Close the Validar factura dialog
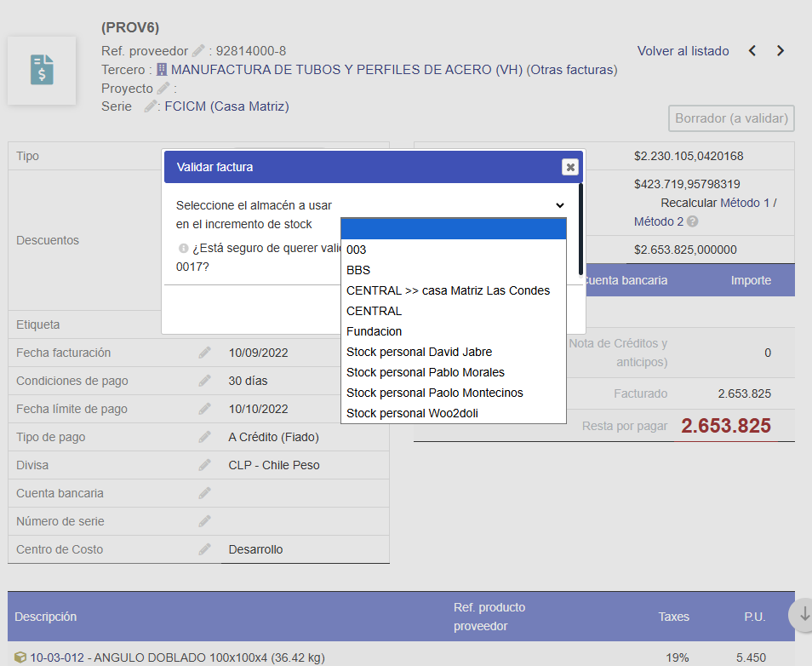Screen dimensions: 812x666 click(x=569, y=167)
